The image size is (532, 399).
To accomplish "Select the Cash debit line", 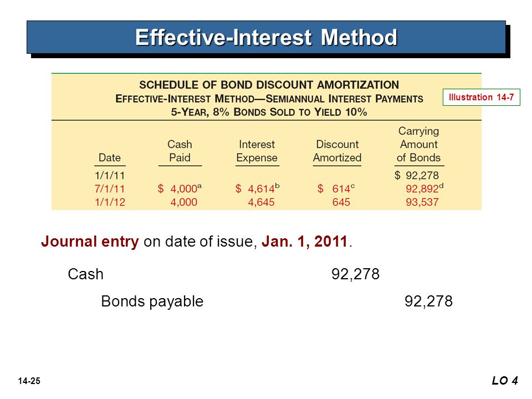I will pos(223,274).
